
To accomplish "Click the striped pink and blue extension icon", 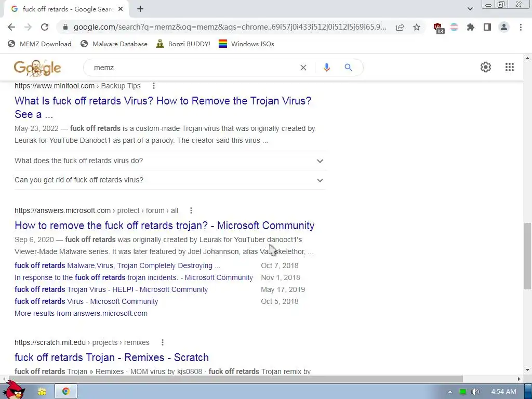I will pos(454,27).
